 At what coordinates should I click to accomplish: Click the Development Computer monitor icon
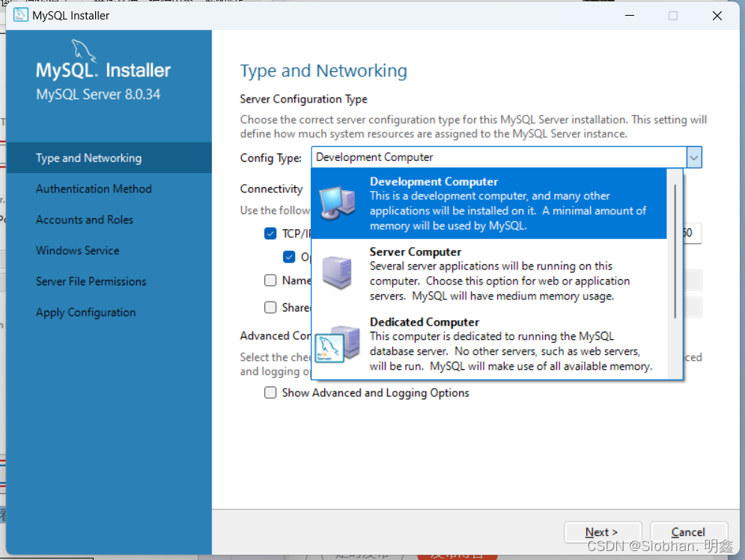(x=338, y=203)
